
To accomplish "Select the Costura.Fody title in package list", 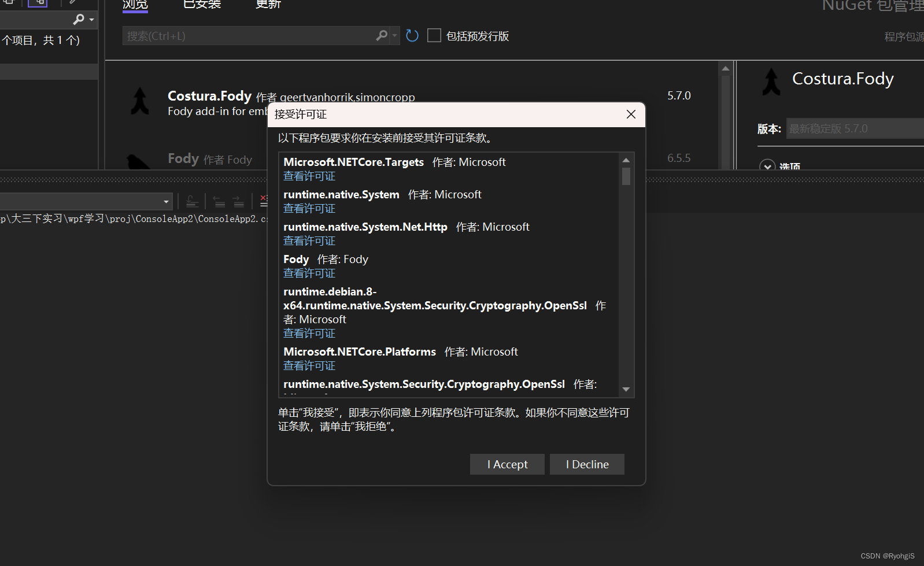I will 209,96.
